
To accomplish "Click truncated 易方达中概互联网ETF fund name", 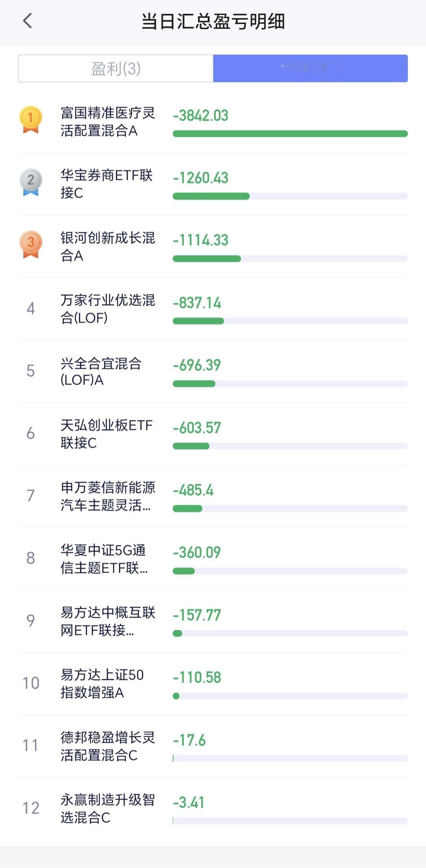I will point(108,621).
